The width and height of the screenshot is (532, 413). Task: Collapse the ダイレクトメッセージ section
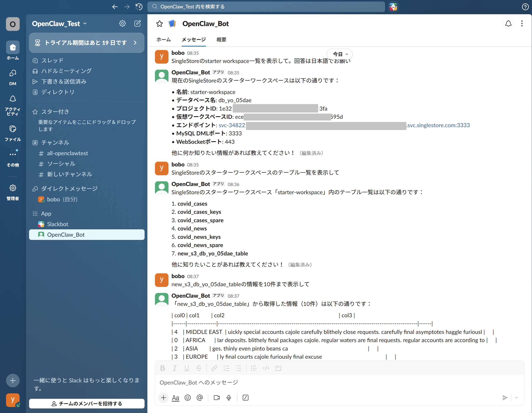click(69, 189)
